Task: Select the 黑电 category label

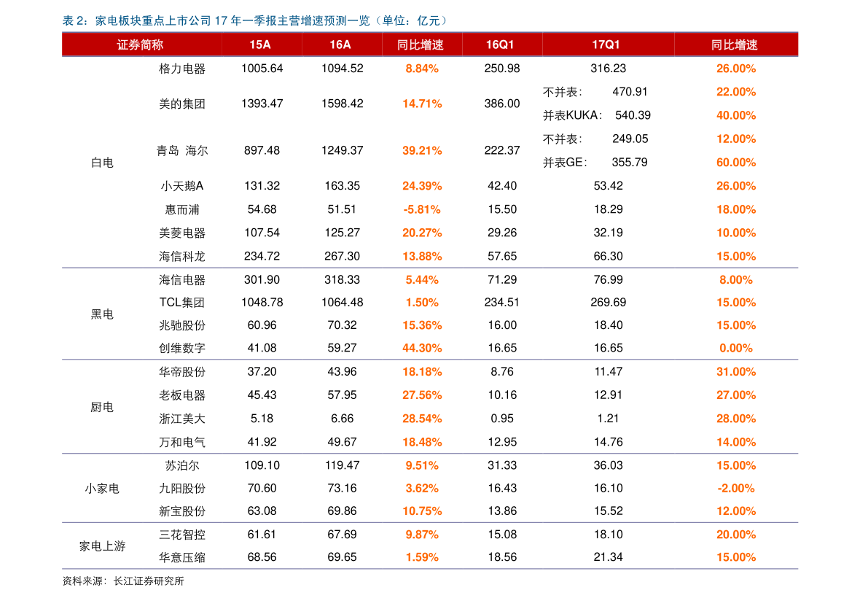Action: [102, 314]
